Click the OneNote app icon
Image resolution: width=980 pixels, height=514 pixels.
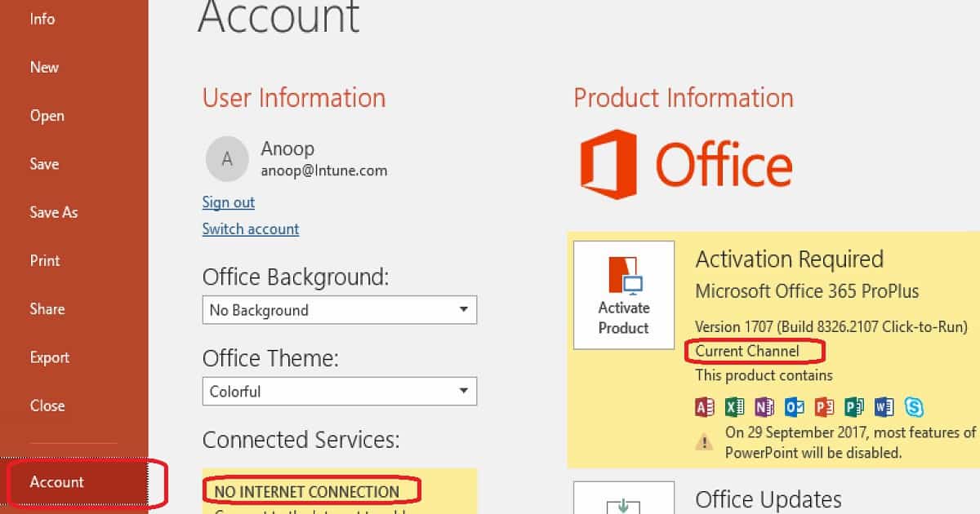point(765,406)
